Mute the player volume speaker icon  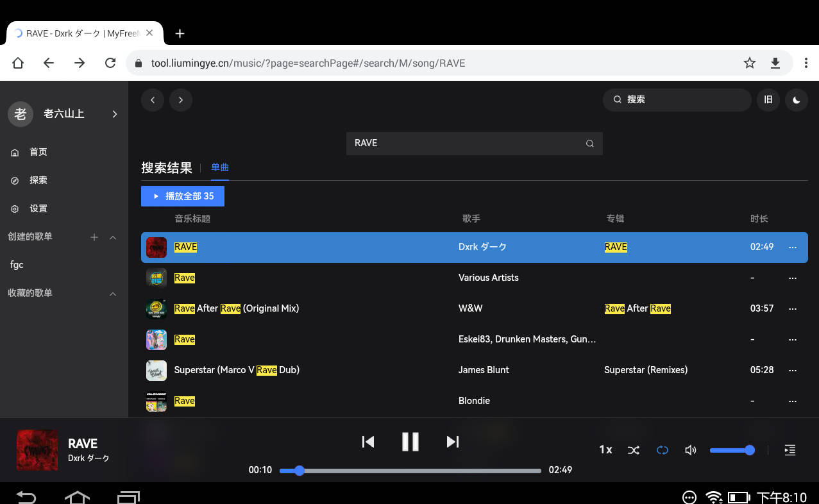691,450
